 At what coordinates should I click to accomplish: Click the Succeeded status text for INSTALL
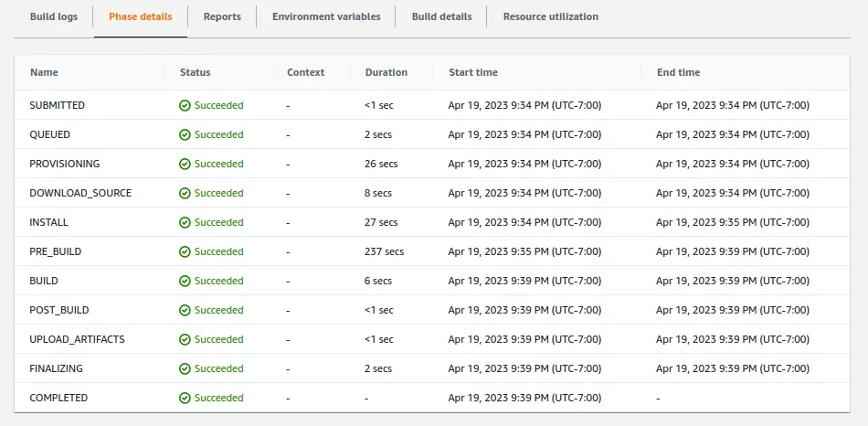pos(218,223)
